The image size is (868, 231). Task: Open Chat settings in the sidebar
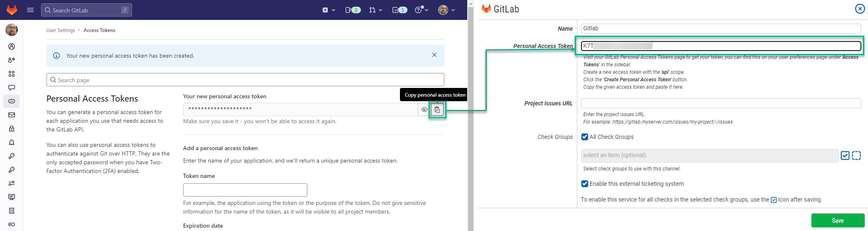(x=12, y=88)
